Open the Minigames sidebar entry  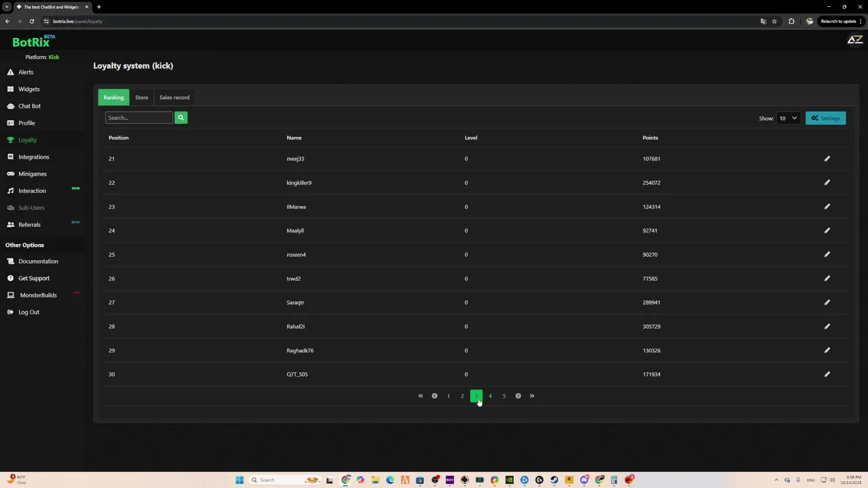[32, 174]
